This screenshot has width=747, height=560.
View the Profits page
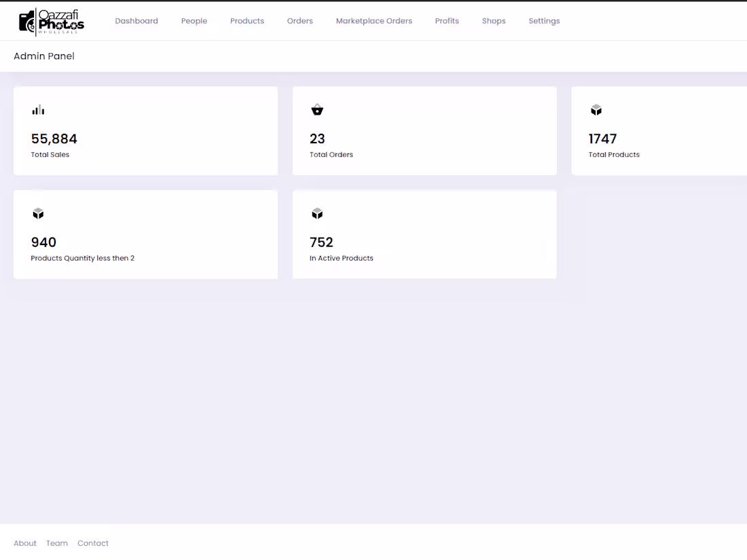[447, 20]
